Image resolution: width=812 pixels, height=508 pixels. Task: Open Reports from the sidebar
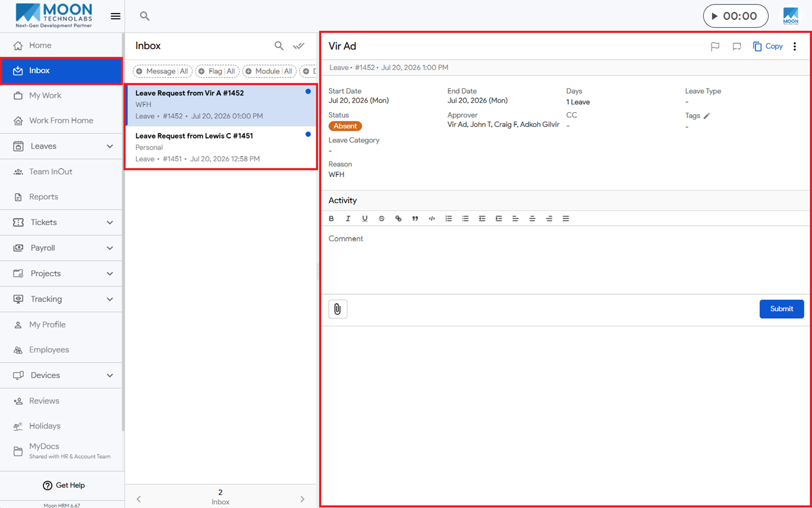(61, 196)
